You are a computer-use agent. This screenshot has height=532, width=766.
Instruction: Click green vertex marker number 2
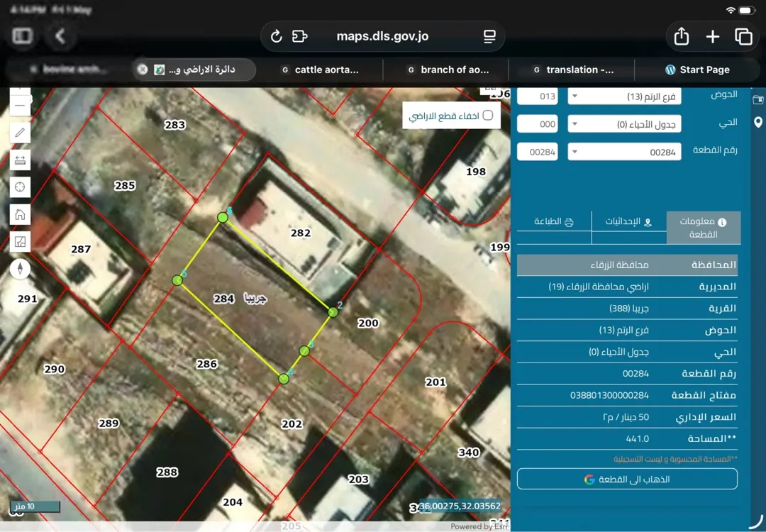click(333, 311)
